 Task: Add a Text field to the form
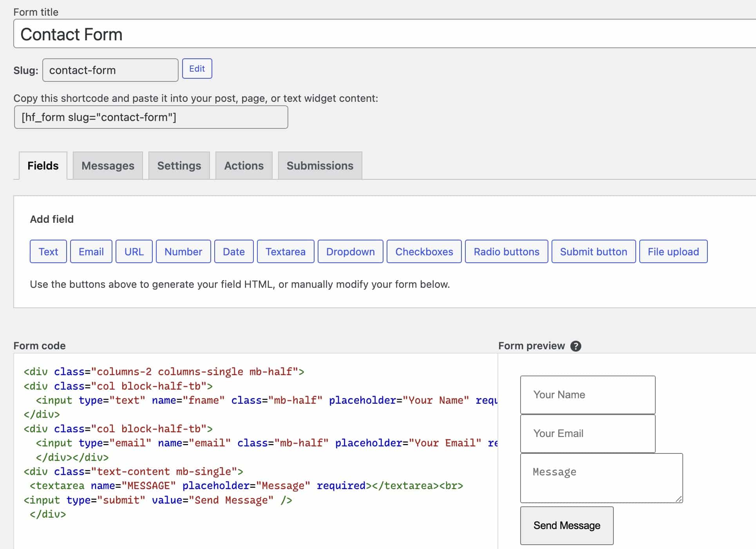(48, 251)
